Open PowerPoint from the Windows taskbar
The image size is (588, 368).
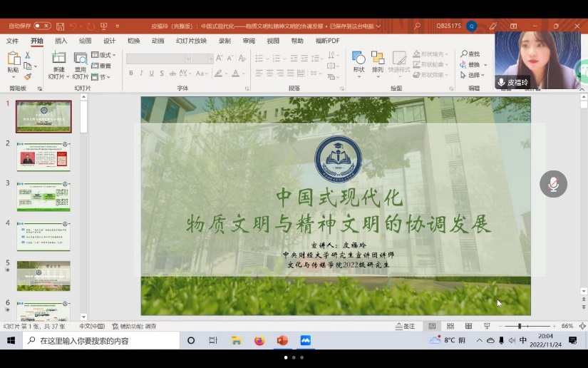click(x=282, y=341)
